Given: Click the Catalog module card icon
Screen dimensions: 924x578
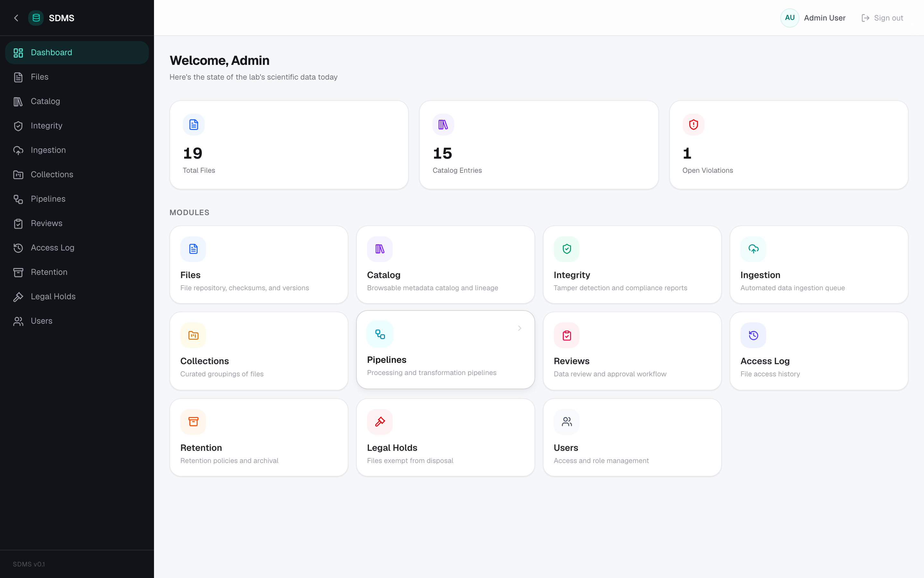Looking at the screenshot, I should (x=380, y=249).
